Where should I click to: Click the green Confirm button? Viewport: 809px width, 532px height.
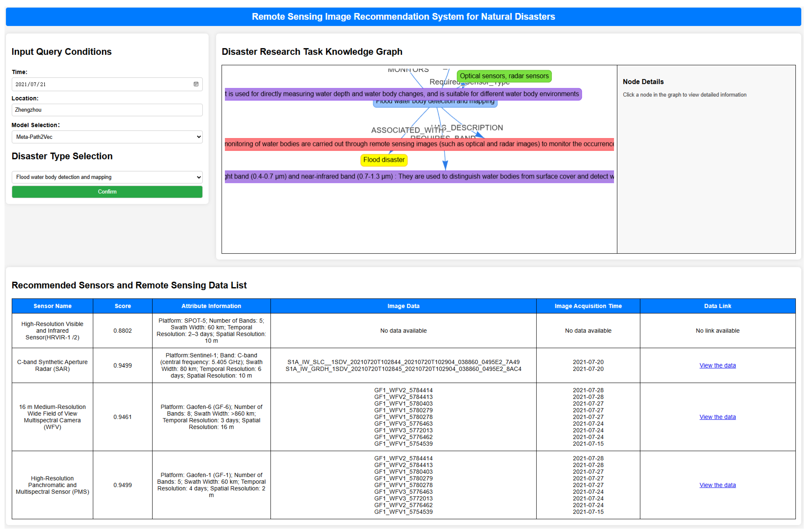(107, 192)
